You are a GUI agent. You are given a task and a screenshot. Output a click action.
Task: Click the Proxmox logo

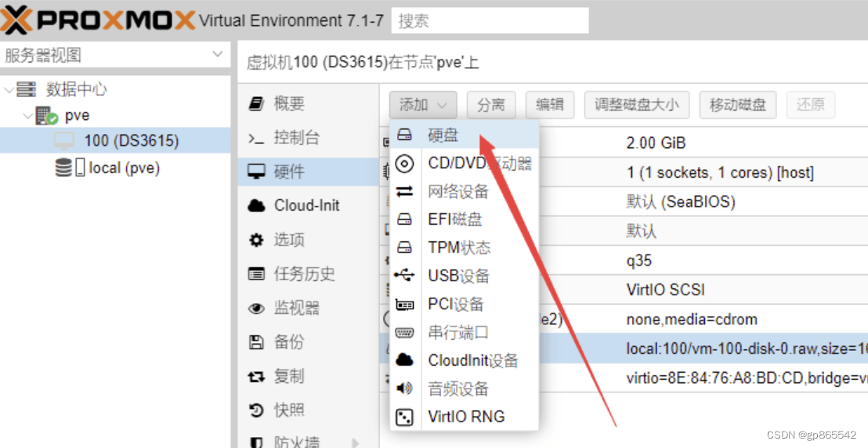click(x=97, y=20)
